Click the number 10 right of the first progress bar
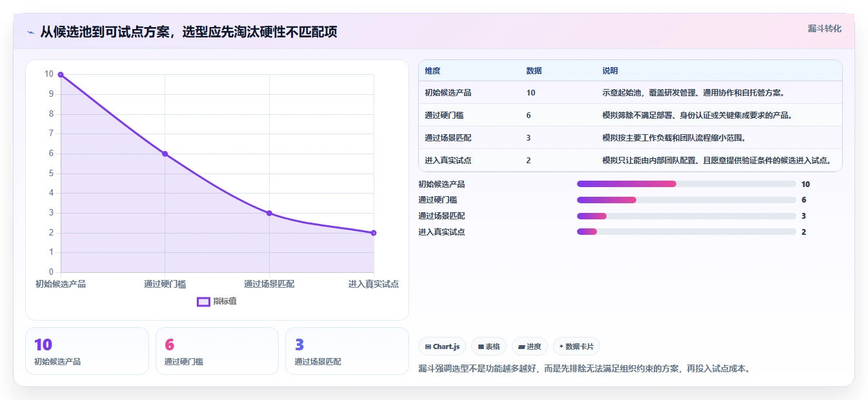The width and height of the screenshot is (868, 400). click(805, 184)
